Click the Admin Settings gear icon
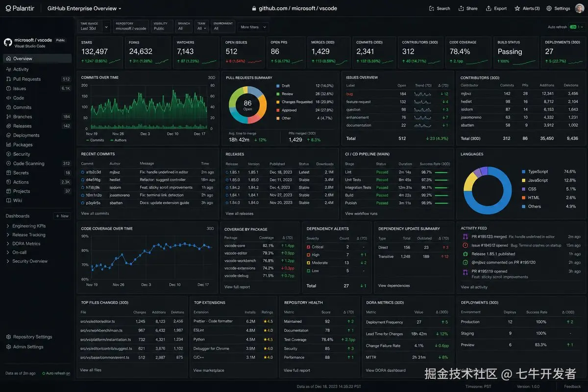Viewport: 588px width, 392px height. coord(8,347)
